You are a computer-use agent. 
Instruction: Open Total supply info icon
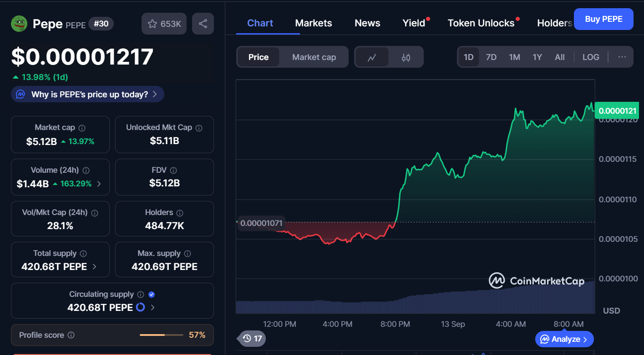[84, 254]
